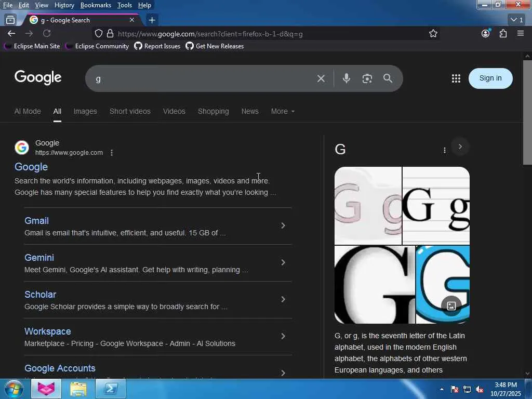Open the Google apps grid icon
Viewport: 532px width, 399px height.
click(456, 78)
